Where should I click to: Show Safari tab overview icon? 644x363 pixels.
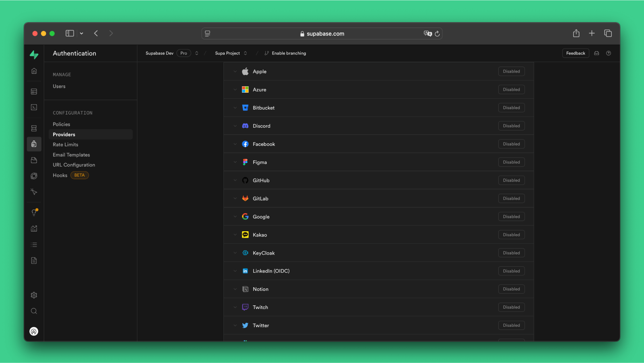(608, 33)
